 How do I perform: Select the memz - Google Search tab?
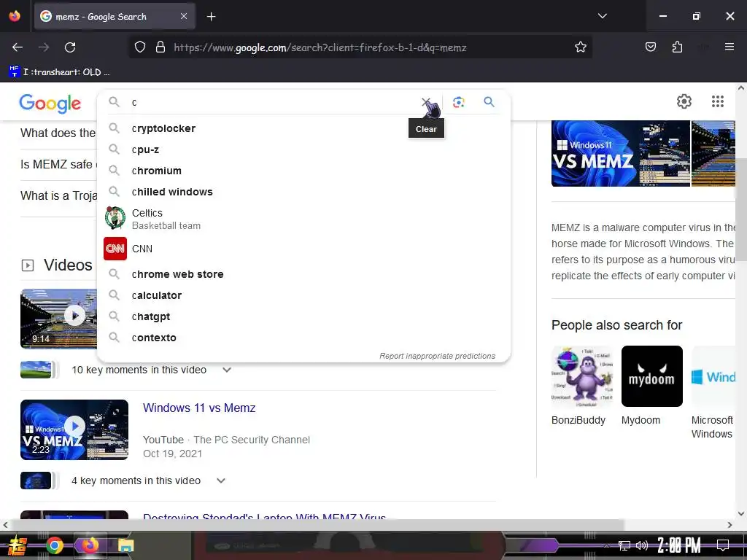pos(115,17)
